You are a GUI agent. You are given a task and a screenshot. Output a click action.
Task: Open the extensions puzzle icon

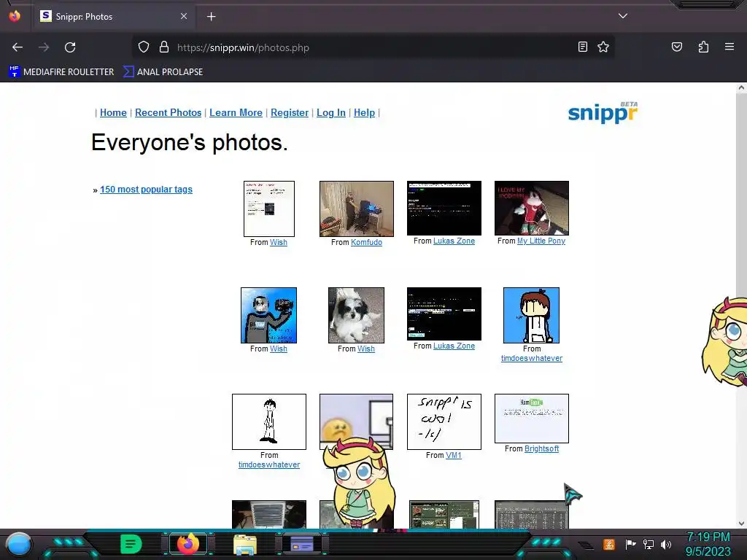(703, 47)
